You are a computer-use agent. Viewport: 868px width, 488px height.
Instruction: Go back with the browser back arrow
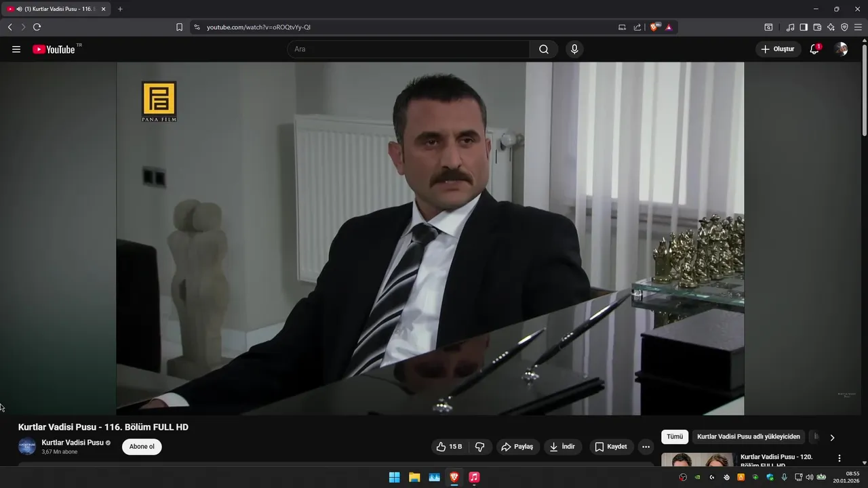click(x=9, y=27)
